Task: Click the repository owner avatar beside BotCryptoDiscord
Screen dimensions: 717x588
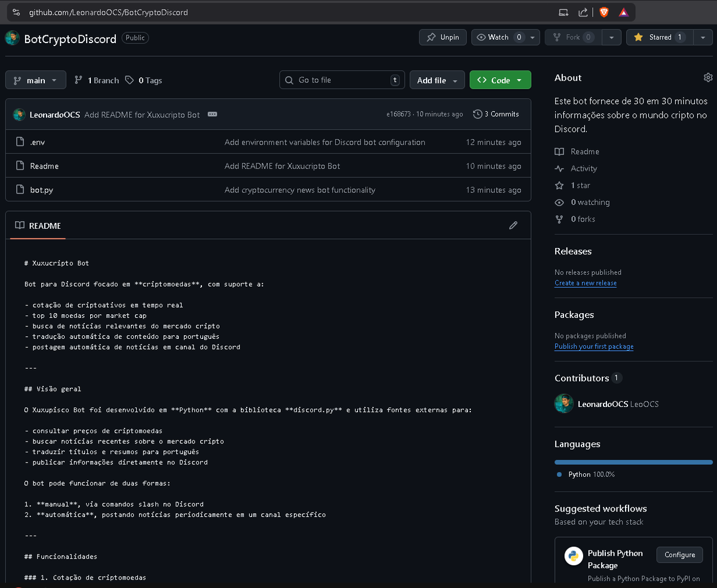Action: 13,39
